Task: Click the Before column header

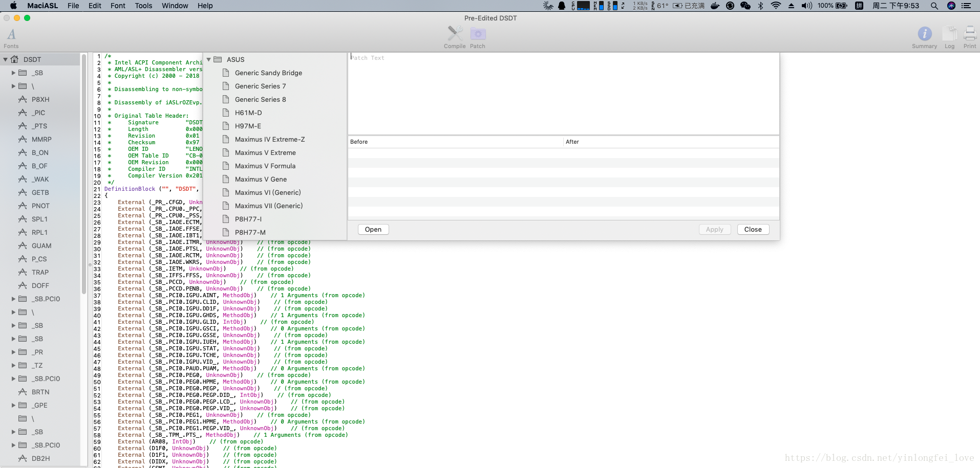Action: click(x=455, y=142)
